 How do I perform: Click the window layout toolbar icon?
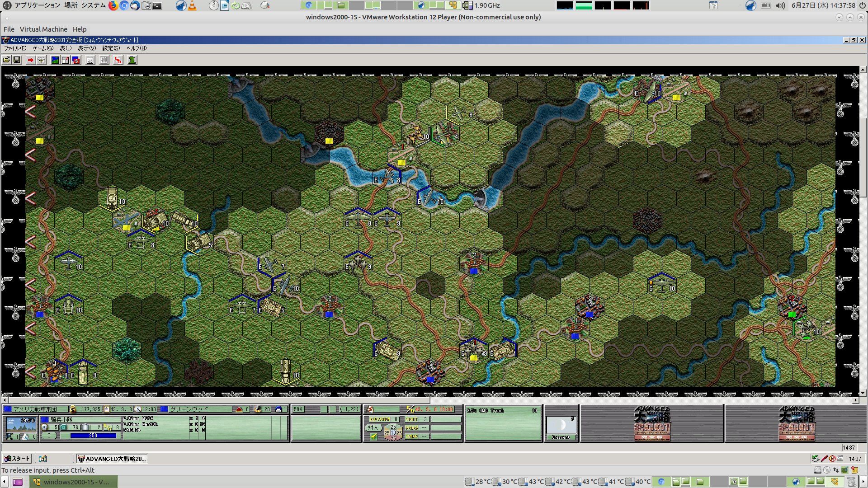[66, 60]
